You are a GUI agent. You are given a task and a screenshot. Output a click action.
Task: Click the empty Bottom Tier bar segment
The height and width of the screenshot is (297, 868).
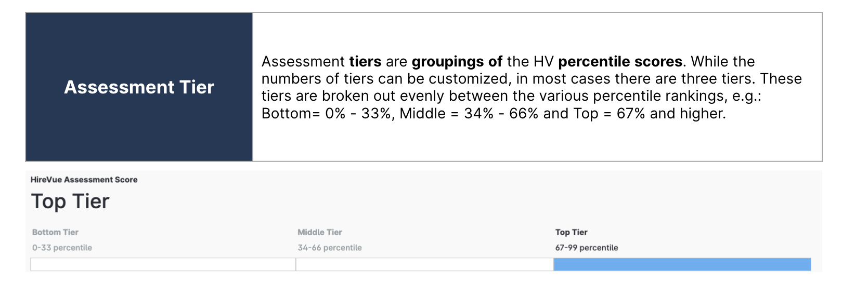[163, 264]
